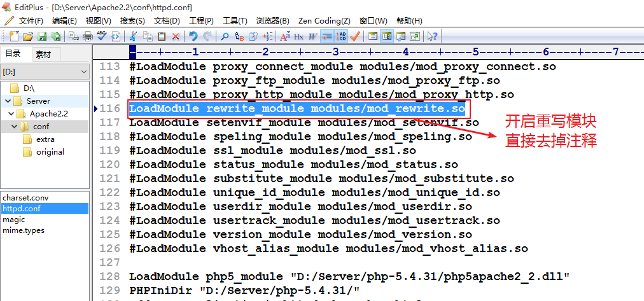Click the Save all icon
644x301 pixels.
click(57, 36)
